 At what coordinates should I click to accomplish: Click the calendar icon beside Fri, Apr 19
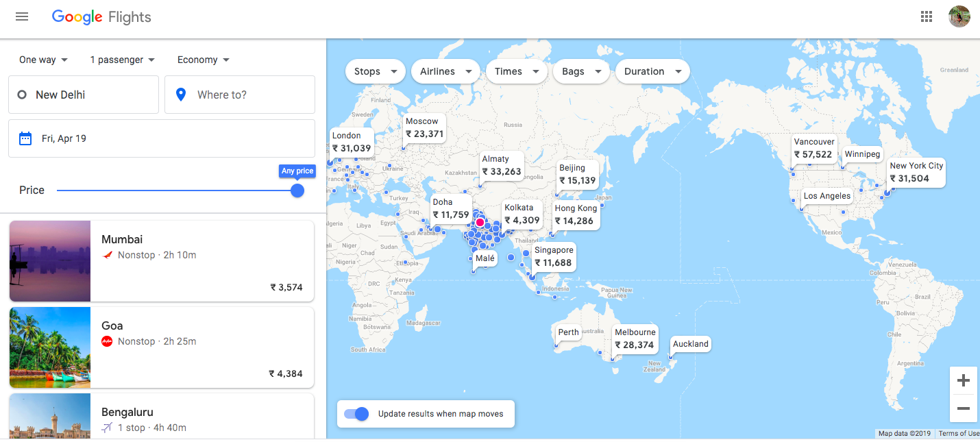[x=25, y=138]
